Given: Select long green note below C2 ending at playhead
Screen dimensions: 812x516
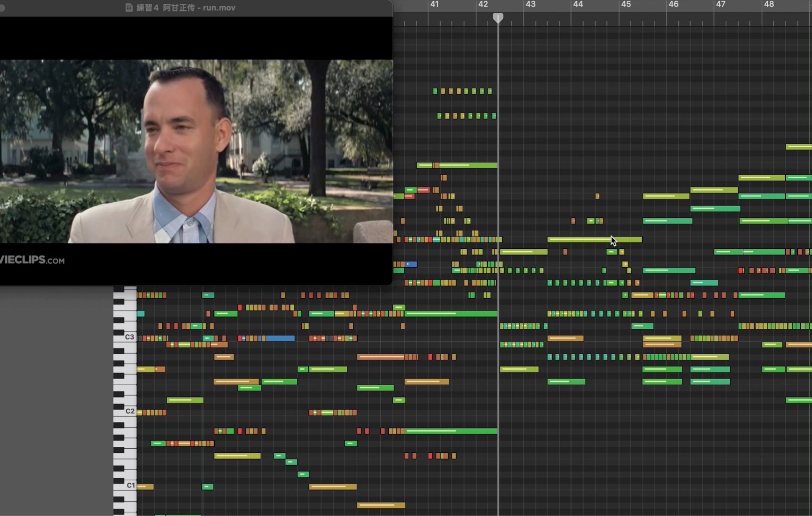Looking at the screenshot, I should point(451,431).
